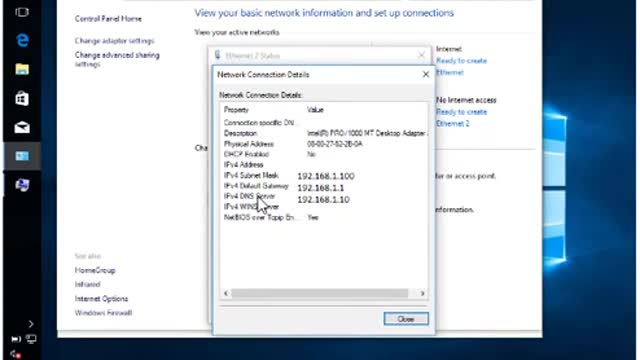Click the Intel PRO/1000 MT Desktop Adapter value

(x=367, y=133)
